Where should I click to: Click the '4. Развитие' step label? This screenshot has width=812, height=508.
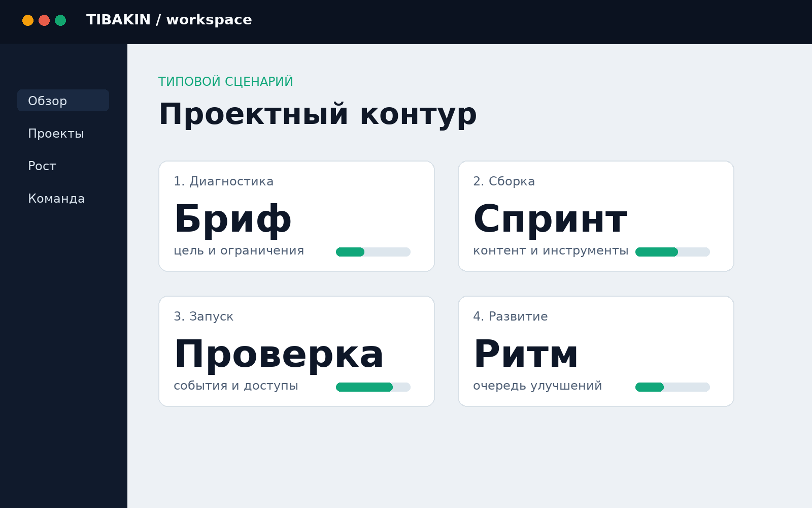point(510,316)
